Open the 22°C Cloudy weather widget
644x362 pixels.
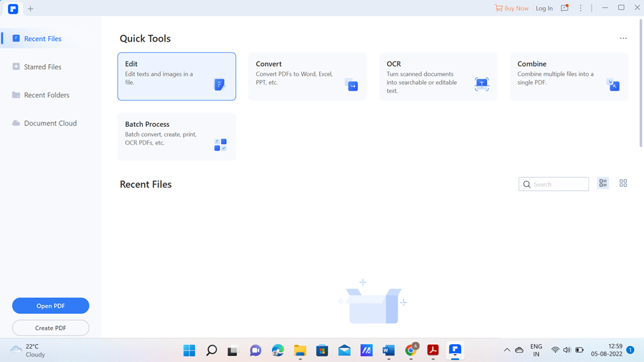pyautogui.click(x=28, y=350)
